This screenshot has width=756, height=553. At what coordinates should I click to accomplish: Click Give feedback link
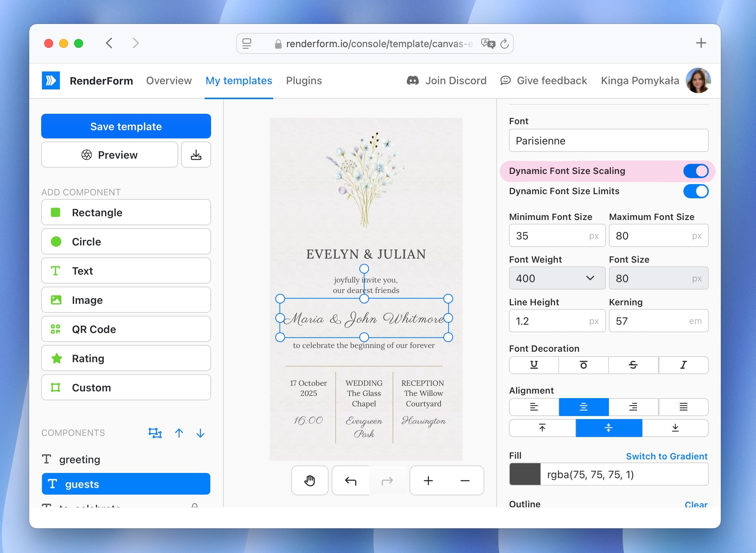[x=543, y=80]
